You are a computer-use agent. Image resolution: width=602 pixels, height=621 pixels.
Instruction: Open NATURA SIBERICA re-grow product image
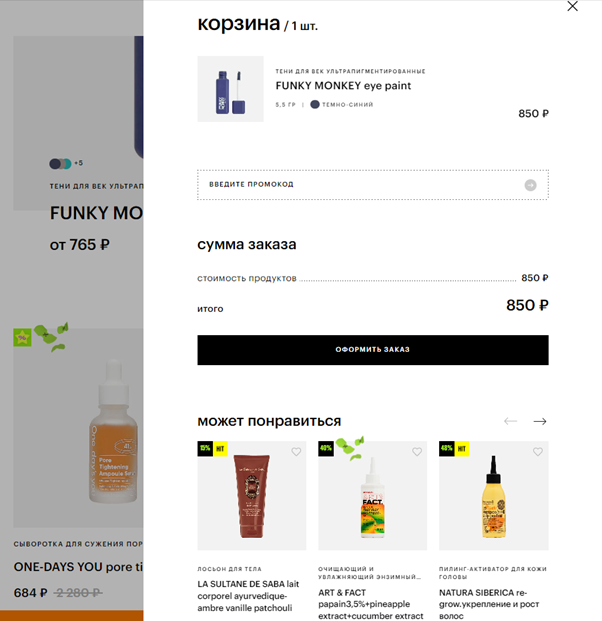click(x=493, y=495)
